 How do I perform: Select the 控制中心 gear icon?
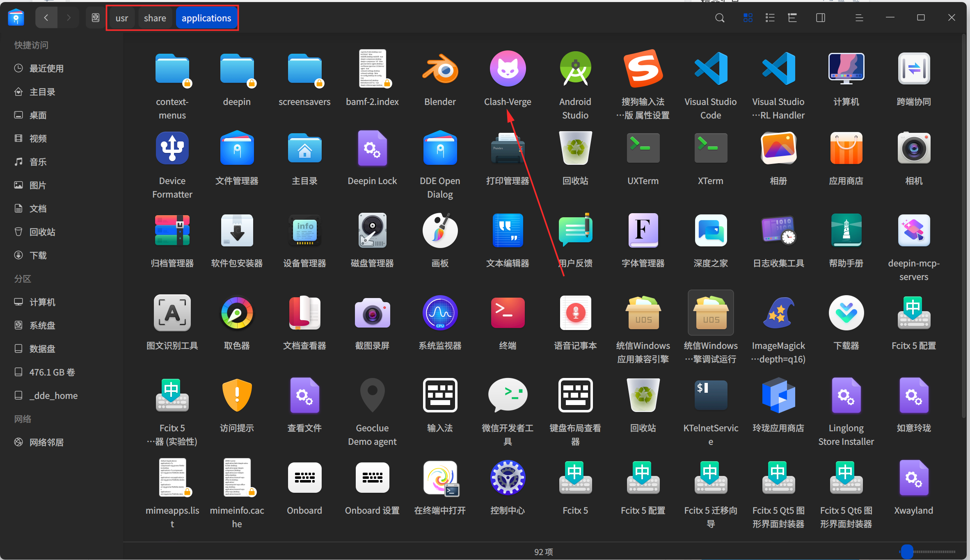[508, 478]
